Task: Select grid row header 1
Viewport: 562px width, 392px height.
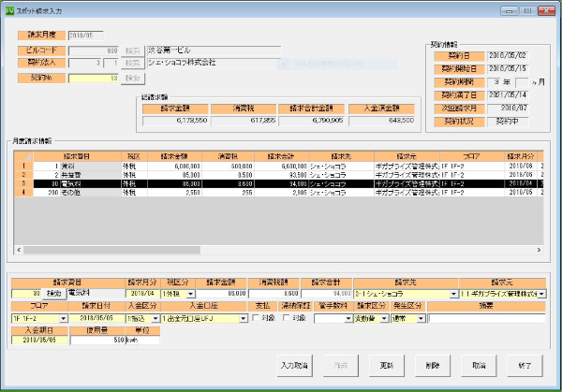Action: point(23,167)
